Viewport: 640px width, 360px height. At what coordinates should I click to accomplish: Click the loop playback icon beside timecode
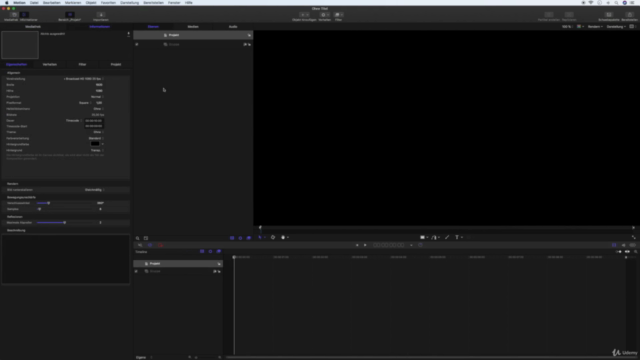(x=420, y=245)
